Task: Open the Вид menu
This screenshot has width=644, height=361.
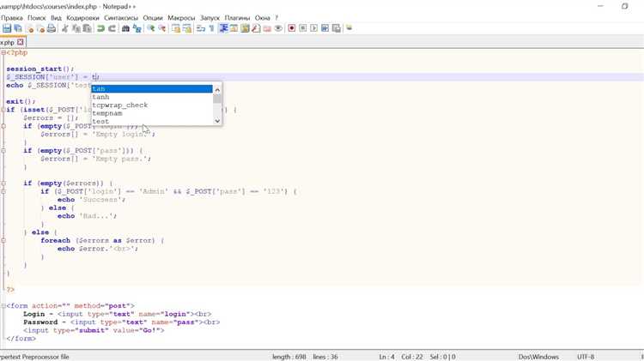Action: [x=56, y=18]
